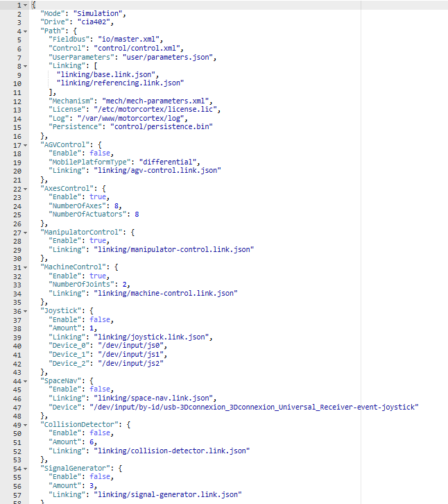Fold the "Linking" array on line 8
Viewport: 448px width, 504px height.
pos(26,66)
